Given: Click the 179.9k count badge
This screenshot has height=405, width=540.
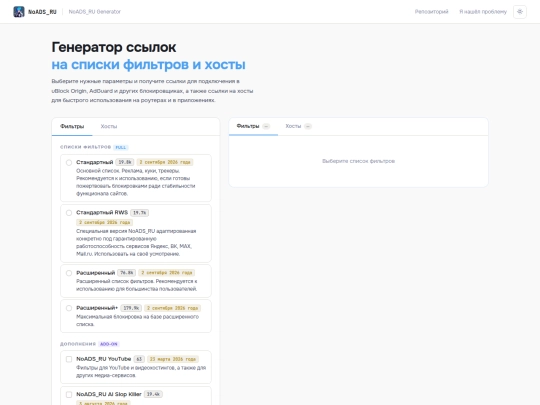Looking at the screenshot, I should tap(131, 308).
